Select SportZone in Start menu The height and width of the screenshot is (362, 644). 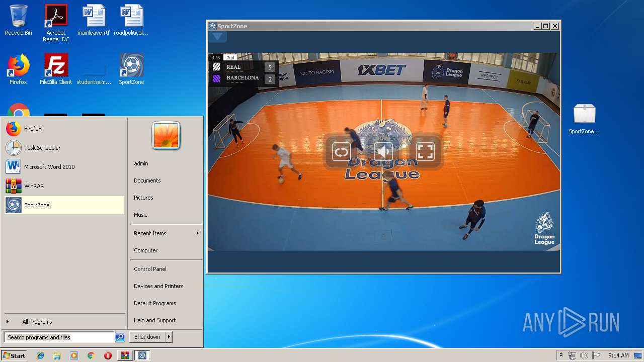[64, 205]
